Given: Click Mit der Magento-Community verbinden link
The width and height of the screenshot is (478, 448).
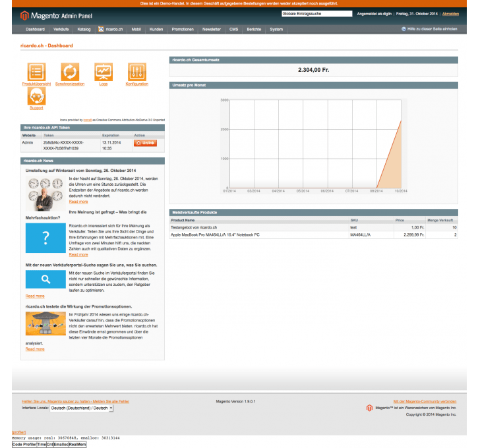Looking at the screenshot, I should (x=425, y=401).
